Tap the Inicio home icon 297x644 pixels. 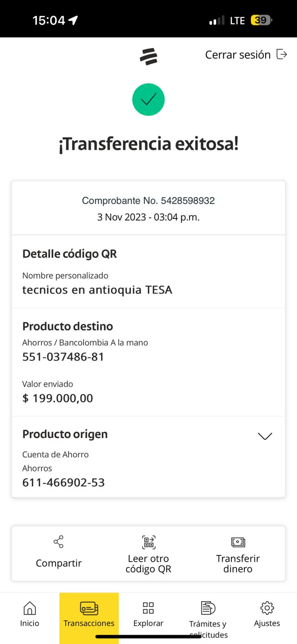30,608
